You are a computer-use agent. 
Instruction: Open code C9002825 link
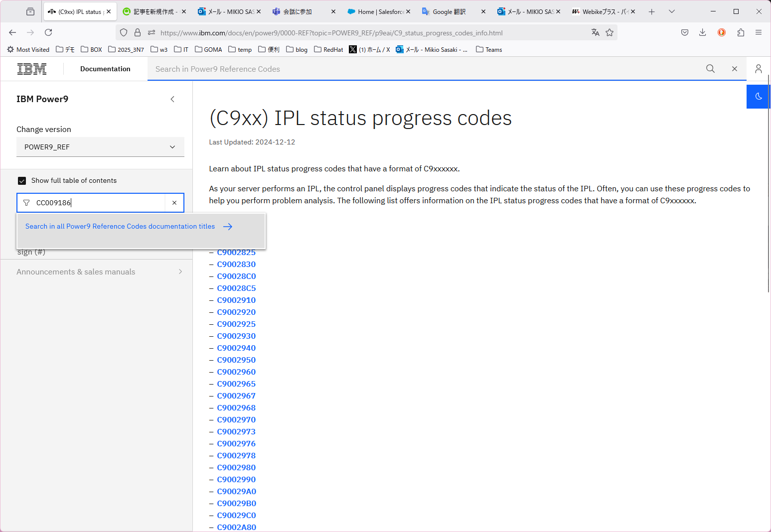point(236,253)
